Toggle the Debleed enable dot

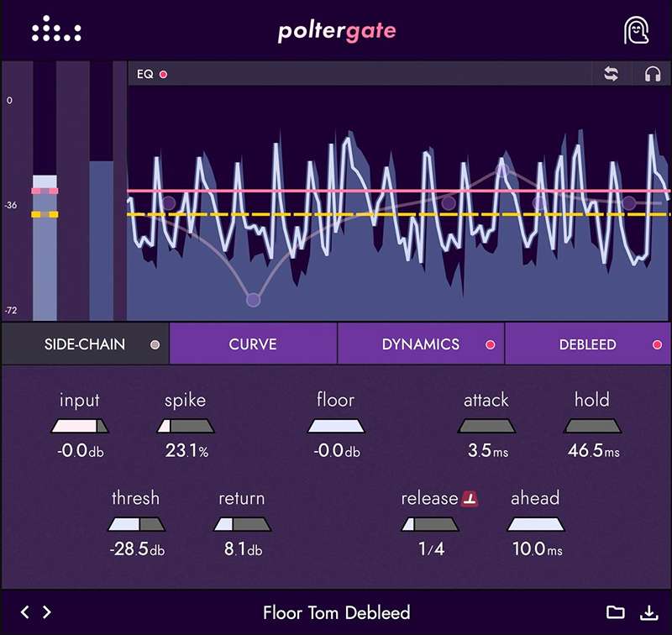point(657,344)
